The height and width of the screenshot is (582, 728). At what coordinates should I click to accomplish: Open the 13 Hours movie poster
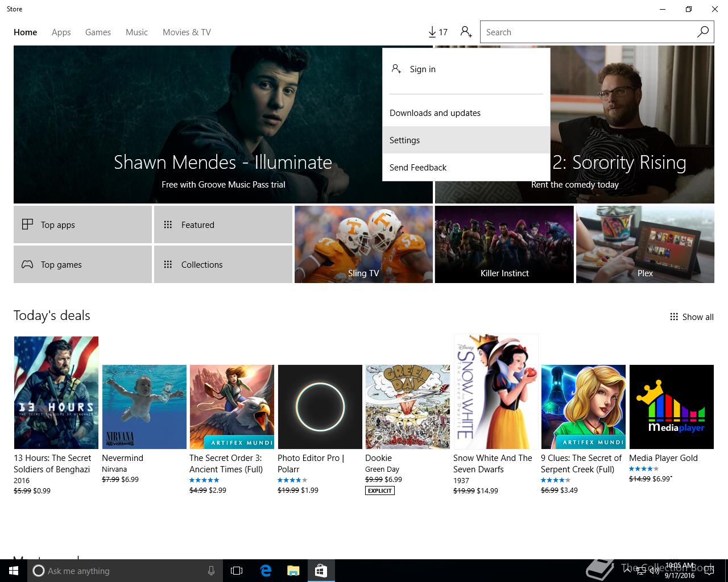click(56, 393)
